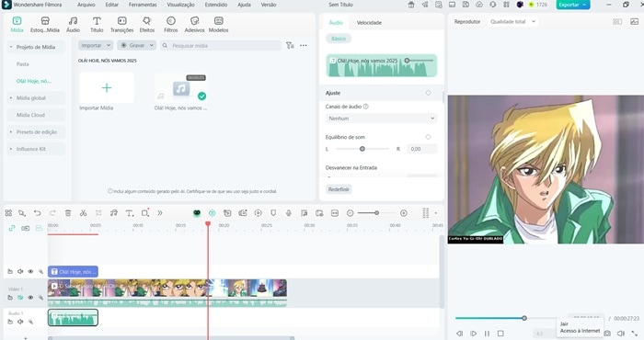Open the Transições library icon
Viewport: 644px width, 340px height.
(x=122, y=21)
